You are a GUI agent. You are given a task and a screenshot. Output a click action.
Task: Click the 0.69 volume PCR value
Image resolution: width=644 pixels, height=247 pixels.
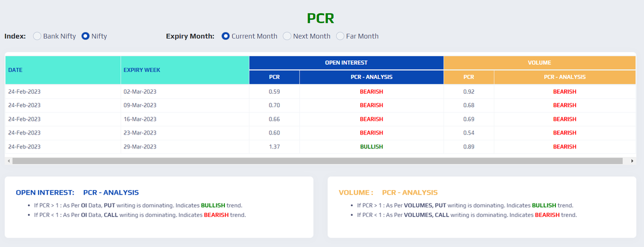[x=469, y=119]
